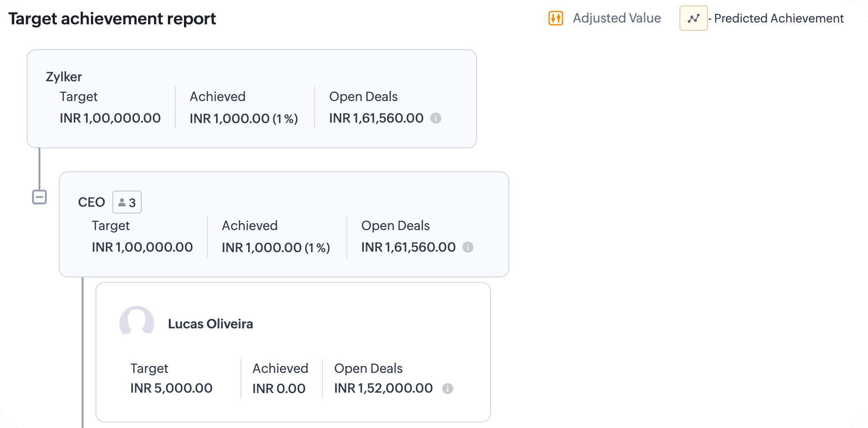Click the Lucas Oliveira name
The height and width of the screenshot is (428, 868).
[x=211, y=324]
